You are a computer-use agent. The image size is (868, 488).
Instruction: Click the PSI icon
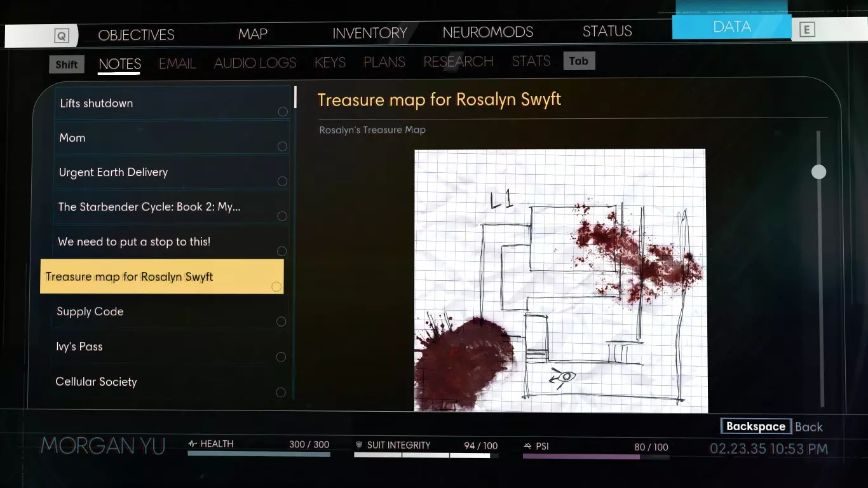527,447
